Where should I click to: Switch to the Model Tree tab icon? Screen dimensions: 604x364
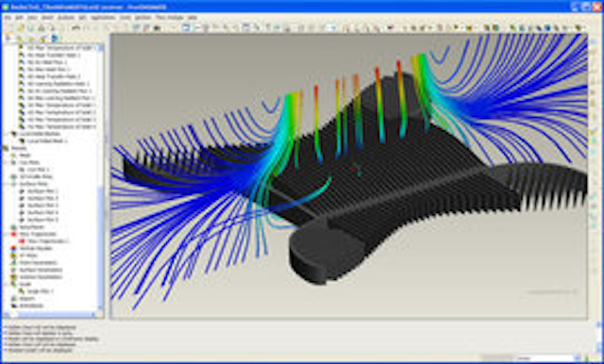click(9, 38)
